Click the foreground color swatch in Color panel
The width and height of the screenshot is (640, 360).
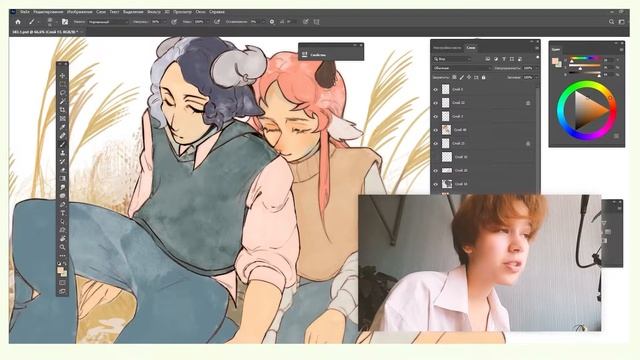[x=555, y=61]
